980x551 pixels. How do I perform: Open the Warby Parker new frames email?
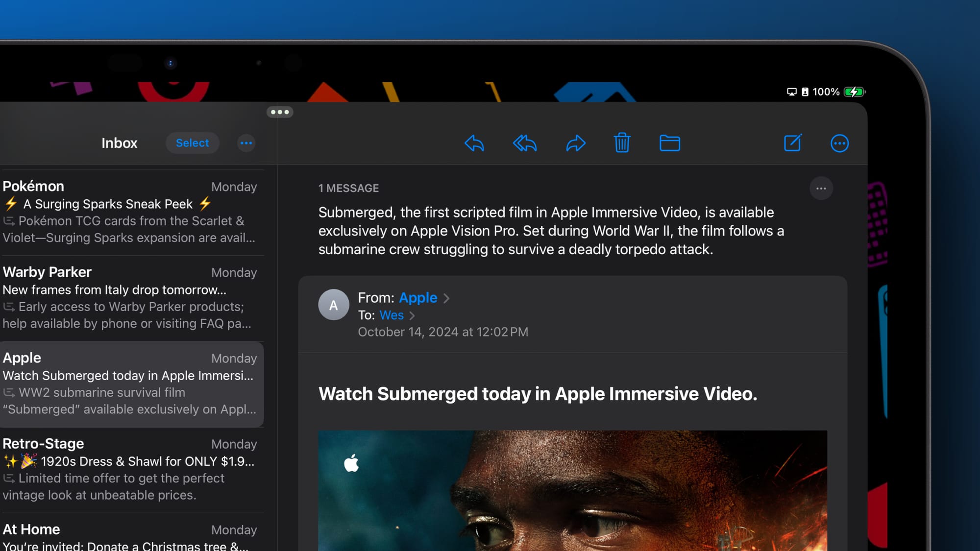coord(131,298)
